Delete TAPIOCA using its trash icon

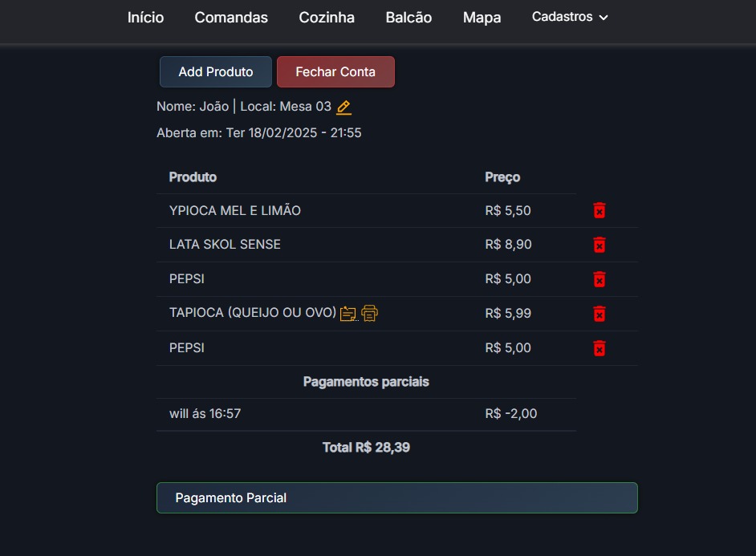pyautogui.click(x=600, y=313)
